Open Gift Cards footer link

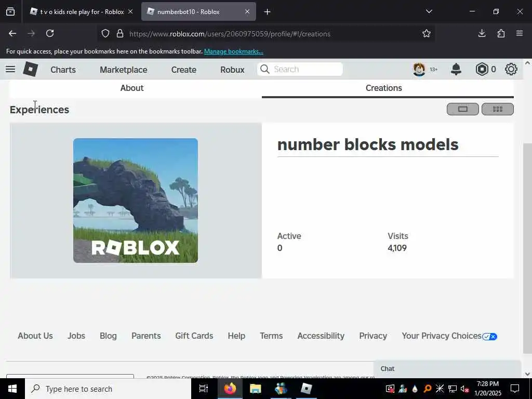[x=194, y=336]
